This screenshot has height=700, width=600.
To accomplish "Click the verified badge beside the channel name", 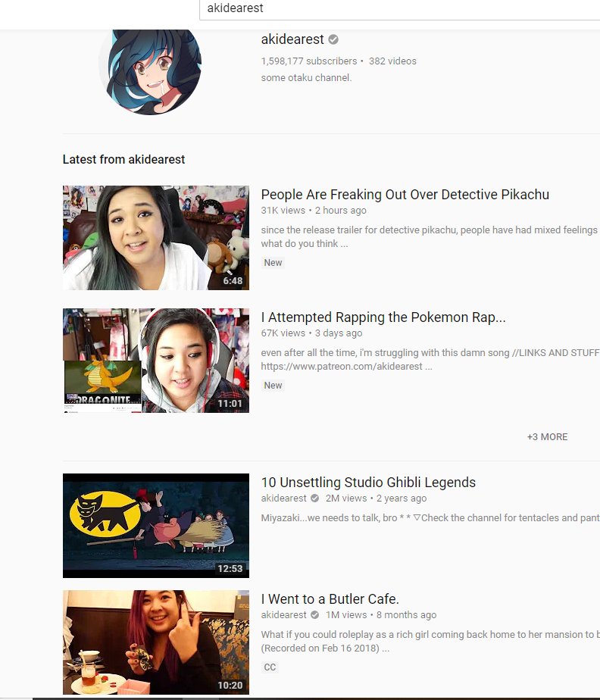I will [333, 39].
